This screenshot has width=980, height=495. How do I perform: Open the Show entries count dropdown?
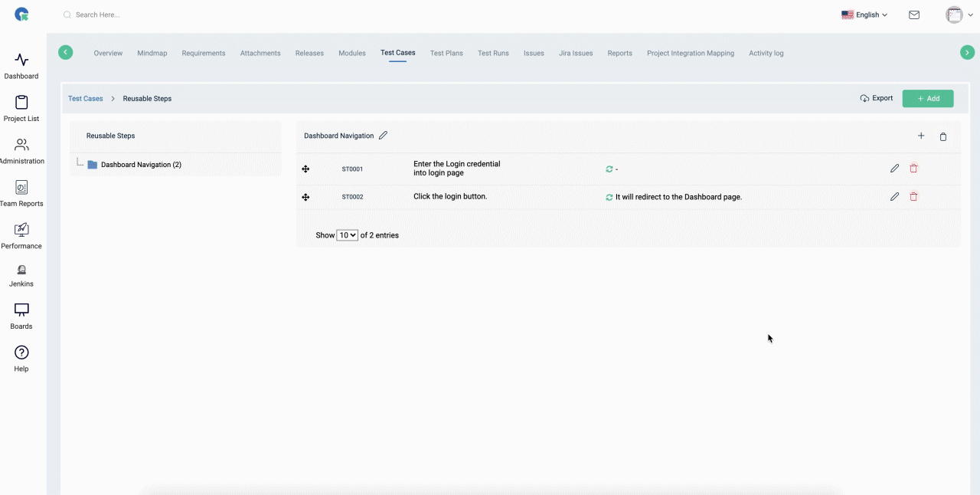348,235
